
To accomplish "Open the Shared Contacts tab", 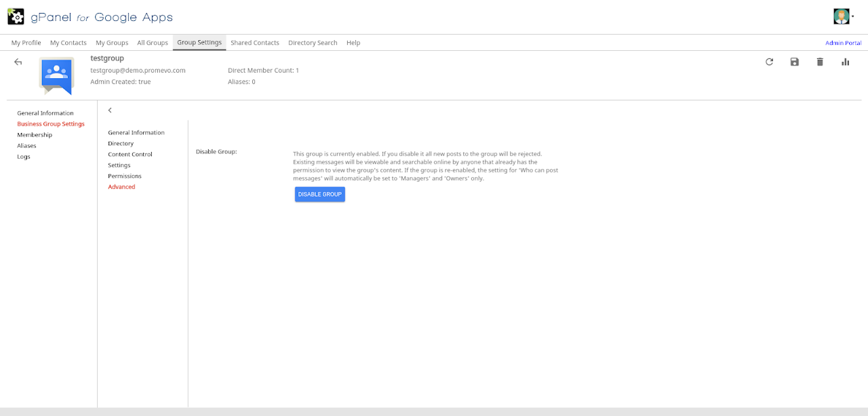I will pyautogui.click(x=254, y=43).
